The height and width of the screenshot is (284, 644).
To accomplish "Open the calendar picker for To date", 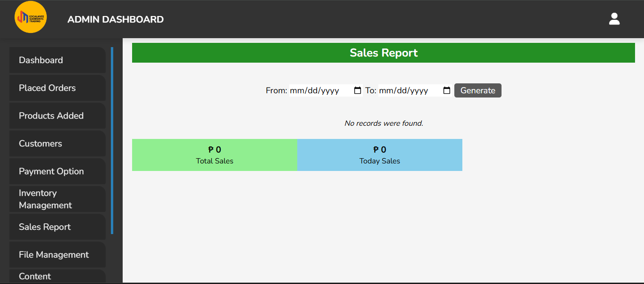I will point(446,90).
